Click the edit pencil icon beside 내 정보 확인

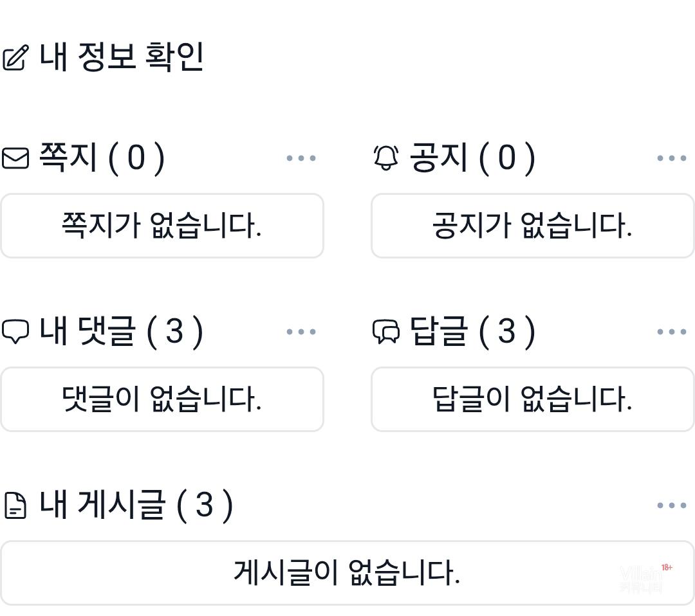(x=15, y=58)
